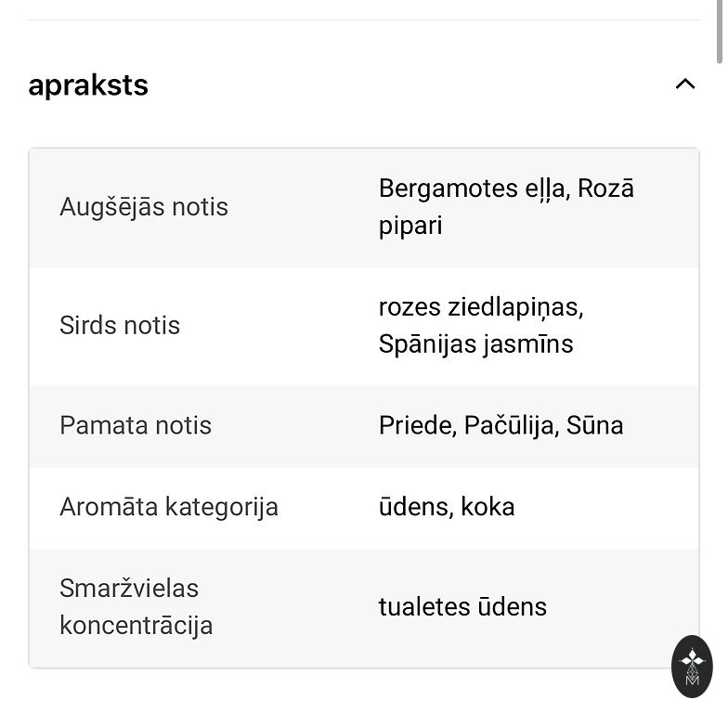
Task: Click the tualetes ūdens value
Action: pos(462,607)
